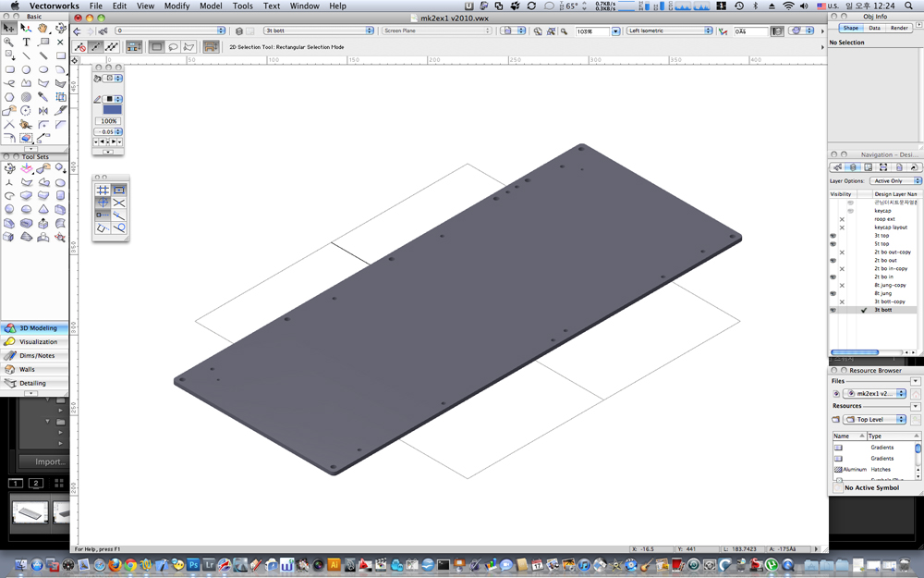Select the Visualization tool set
This screenshot has height=578, width=924.
click(35, 341)
